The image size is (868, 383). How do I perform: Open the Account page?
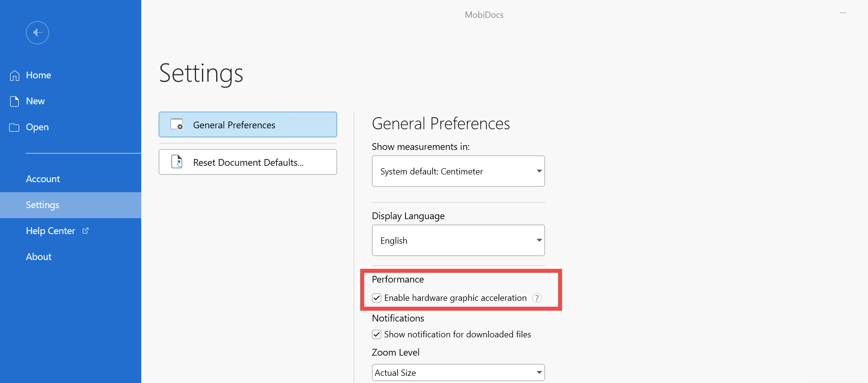click(71, 179)
